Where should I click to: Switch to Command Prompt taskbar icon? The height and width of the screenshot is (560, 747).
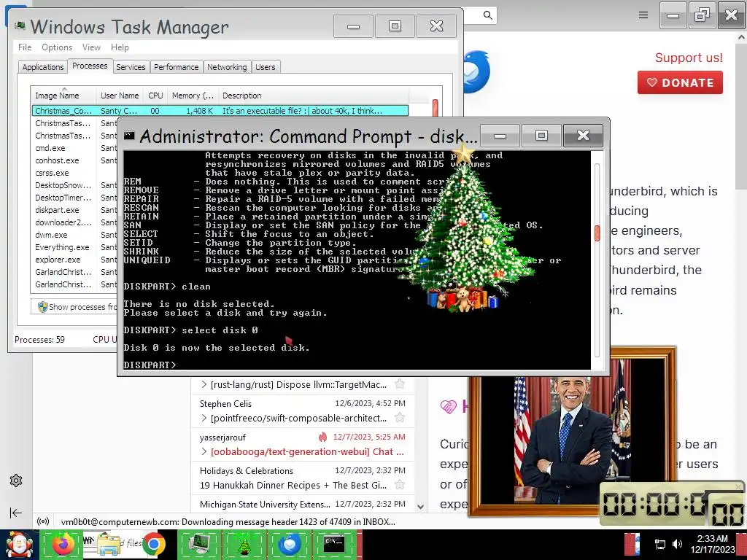(x=334, y=544)
